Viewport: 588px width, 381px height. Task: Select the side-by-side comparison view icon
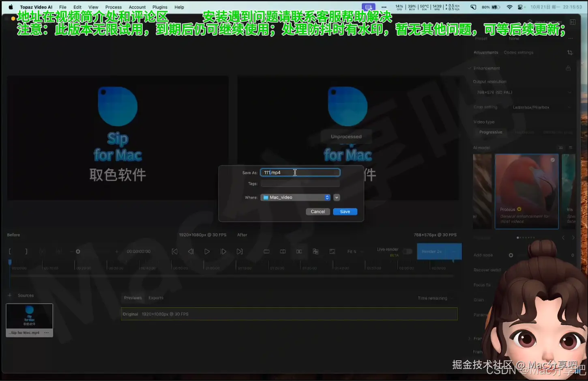(x=299, y=252)
